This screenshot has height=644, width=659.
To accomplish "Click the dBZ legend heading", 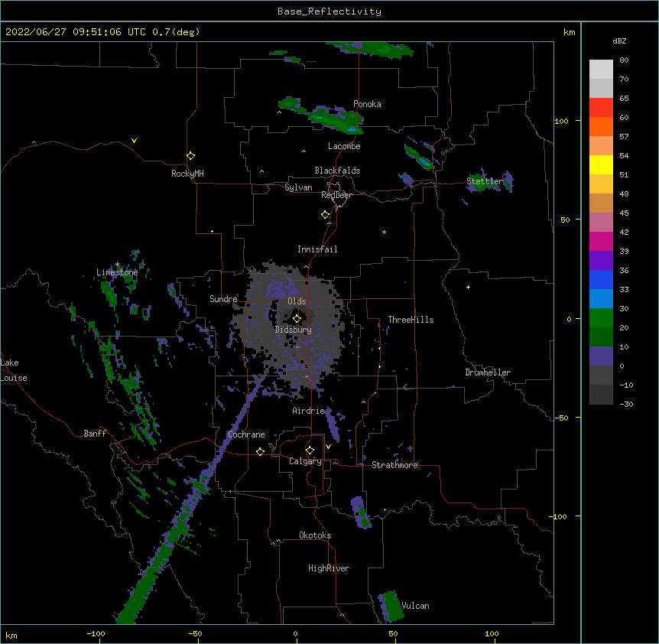I will (x=619, y=41).
